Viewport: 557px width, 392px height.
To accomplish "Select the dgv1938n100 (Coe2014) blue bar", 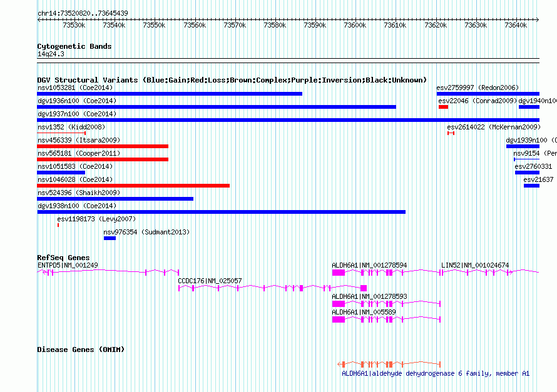I will [222, 212].
